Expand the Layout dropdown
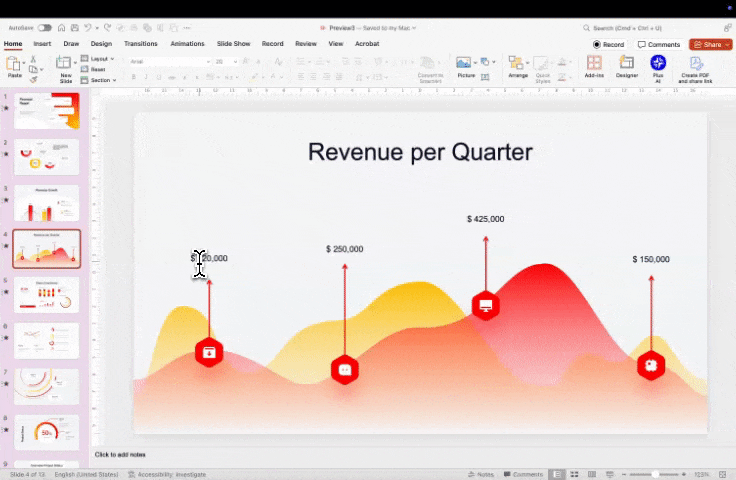Image resolution: width=736 pixels, height=480 pixels. (100, 59)
